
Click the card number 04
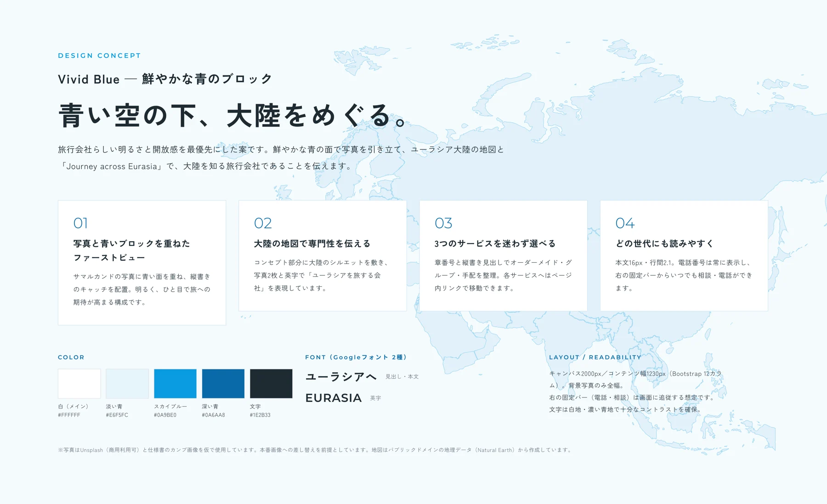(x=625, y=223)
